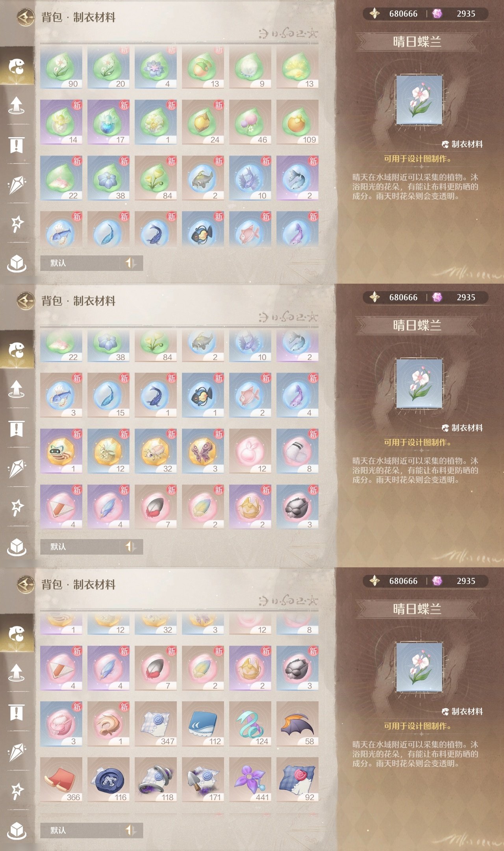Select the orange fruit material showing 109
Screen dimensions: 504x851
(x=297, y=123)
